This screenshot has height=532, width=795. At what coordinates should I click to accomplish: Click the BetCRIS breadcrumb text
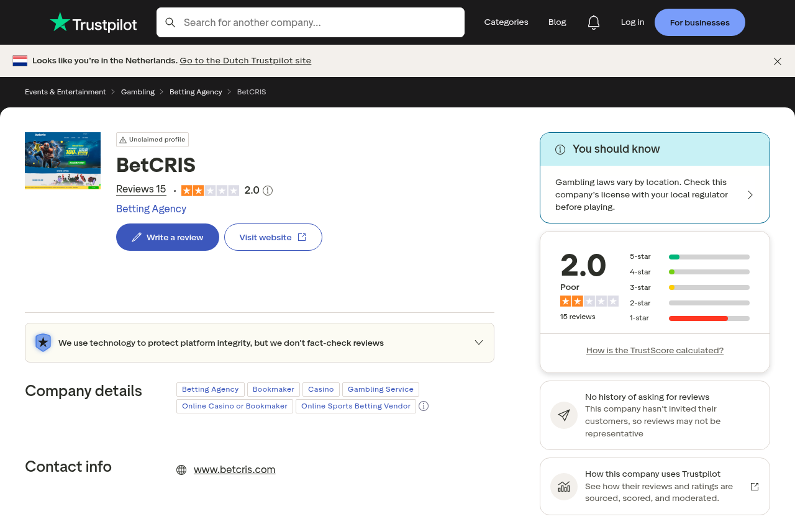click(x=252, y=92)
